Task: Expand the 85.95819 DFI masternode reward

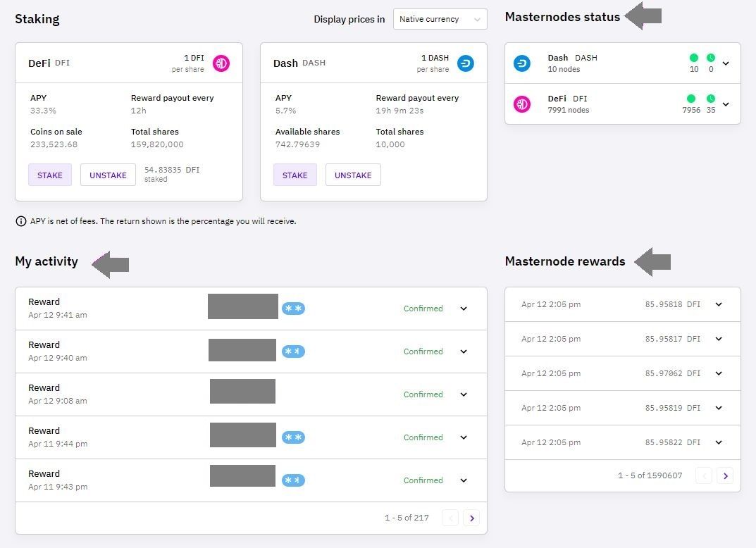Action: pyautogui.click(x=719, y=408)
